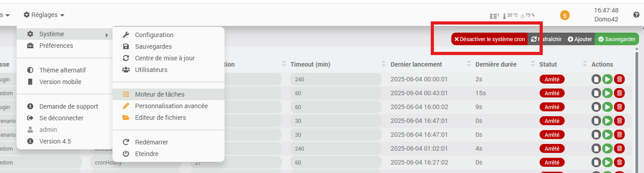Launch the cron last run at 16:00:02
Screen dimensions: 644x173
607,107
